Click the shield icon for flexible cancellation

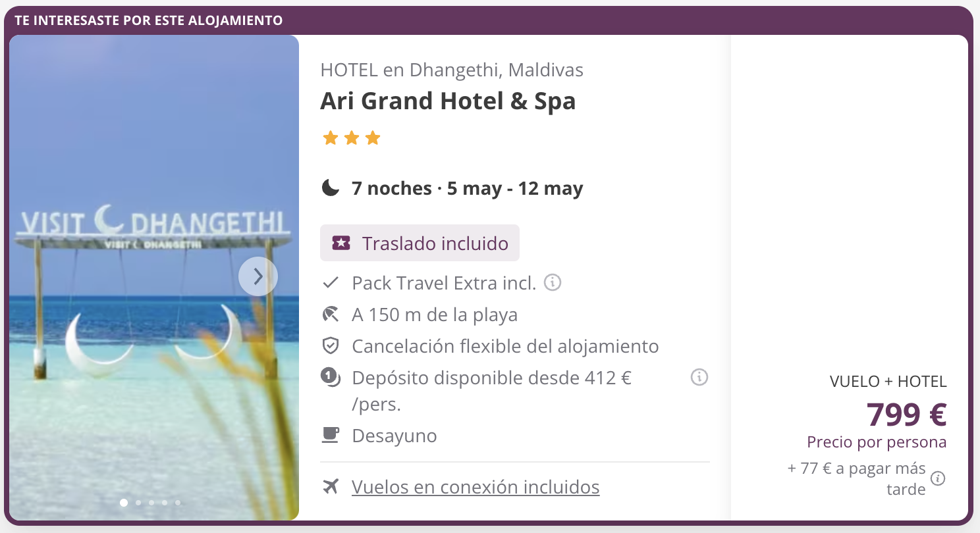click(x=331, y=346)
